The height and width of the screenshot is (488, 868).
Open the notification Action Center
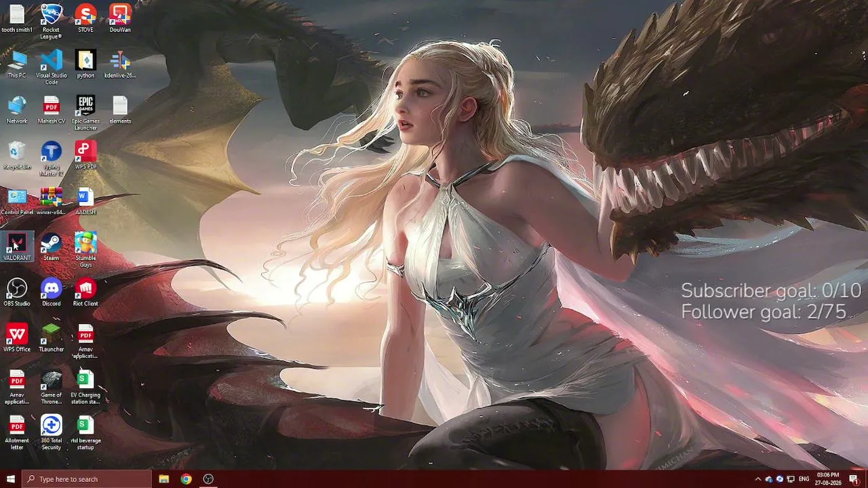(854, 479)
